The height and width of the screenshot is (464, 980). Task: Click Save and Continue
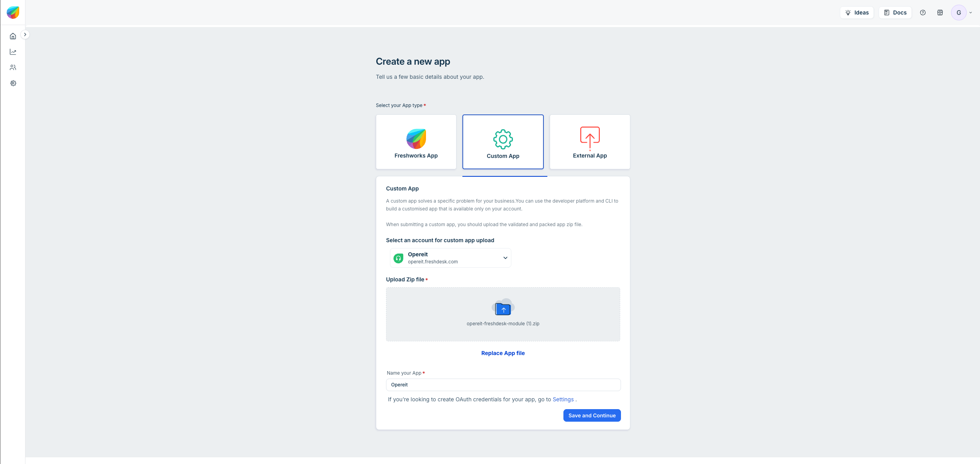(592, 415)
